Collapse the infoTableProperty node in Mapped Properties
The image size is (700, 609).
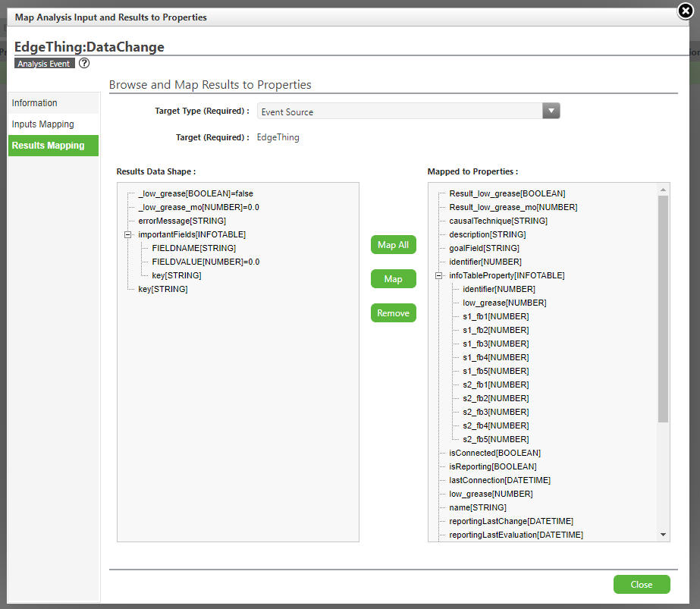438,275
